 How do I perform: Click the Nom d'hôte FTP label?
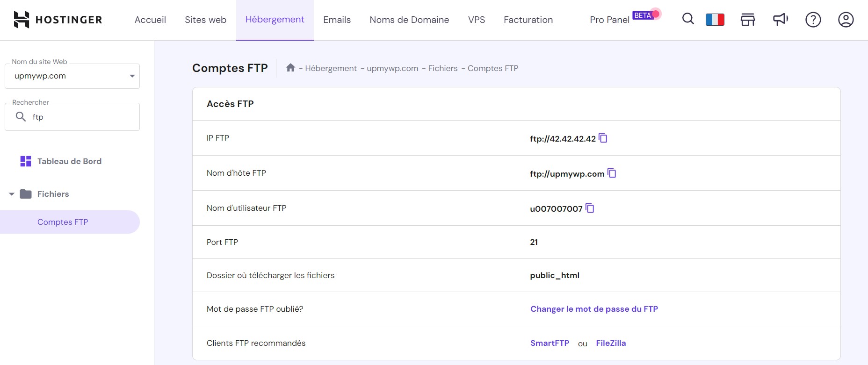click(236, 173)
